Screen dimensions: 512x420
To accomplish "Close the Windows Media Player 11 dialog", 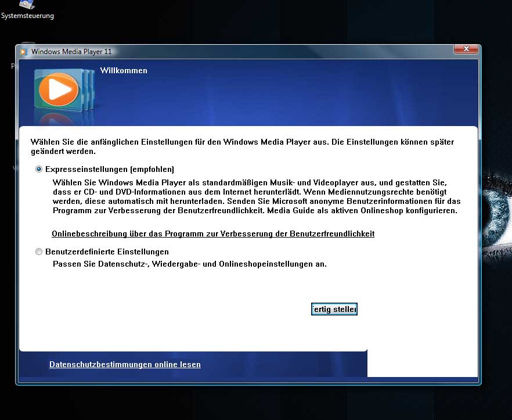I will (466, 49).
